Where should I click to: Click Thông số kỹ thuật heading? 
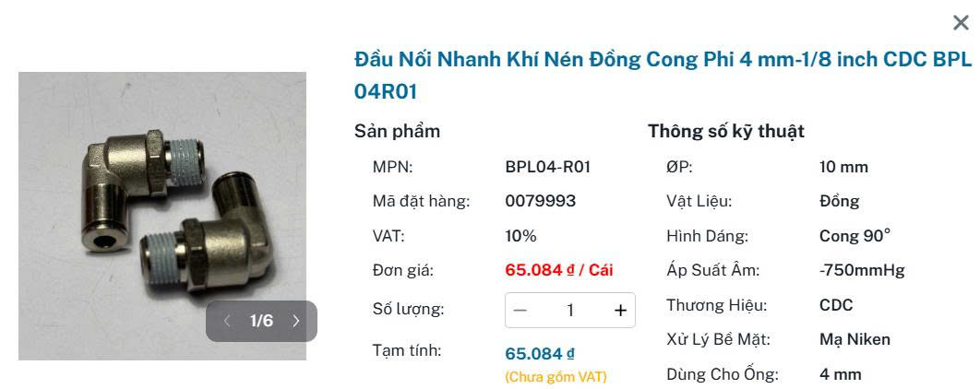point(725,132)
